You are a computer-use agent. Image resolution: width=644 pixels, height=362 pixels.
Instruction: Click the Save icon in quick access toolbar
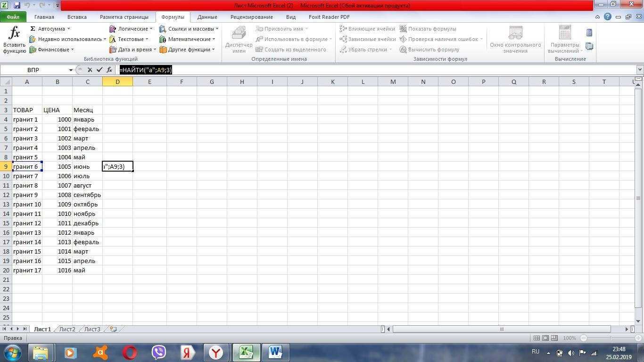(x=17, y=6)
